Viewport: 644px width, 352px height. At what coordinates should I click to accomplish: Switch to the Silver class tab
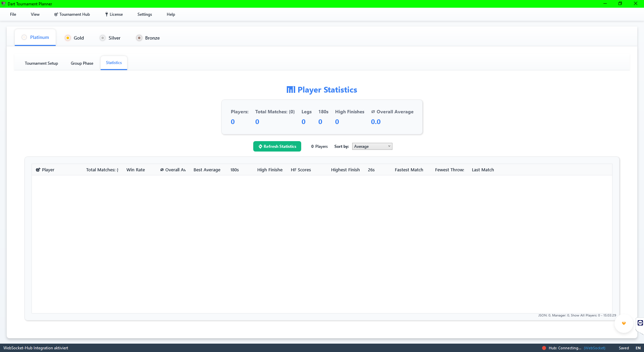[110, 38]
